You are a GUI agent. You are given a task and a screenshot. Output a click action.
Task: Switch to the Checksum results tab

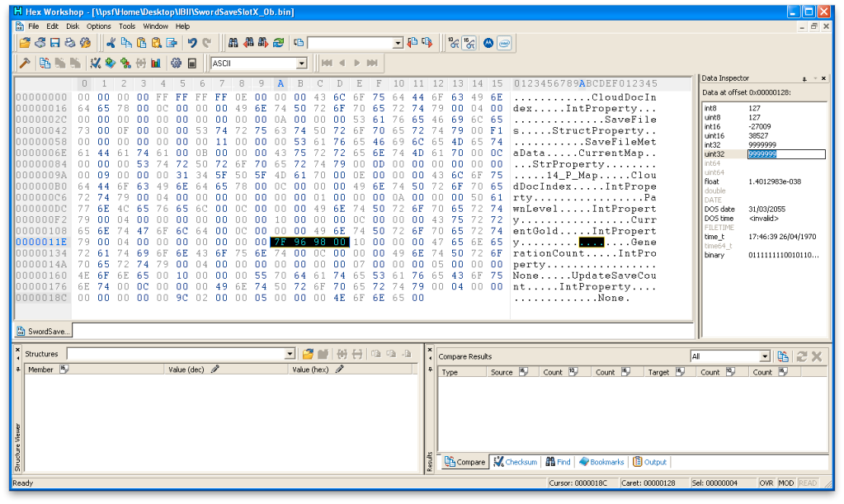[516, 462]
